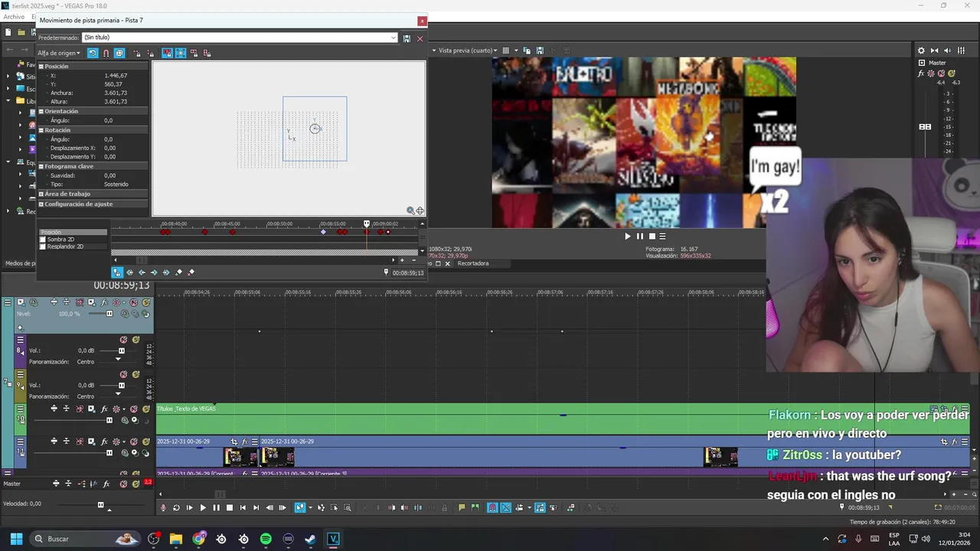Image resolution: width=980 pixels, height=551 pixels.
Task: Open Vista previa (cuarto) quality dropdown
Action: pos(468,51)
